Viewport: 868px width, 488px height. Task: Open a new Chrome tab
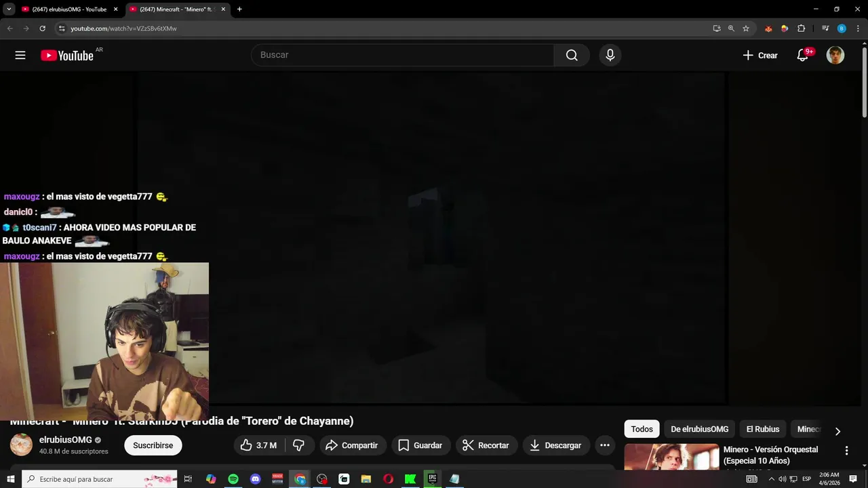click(239, 9)
